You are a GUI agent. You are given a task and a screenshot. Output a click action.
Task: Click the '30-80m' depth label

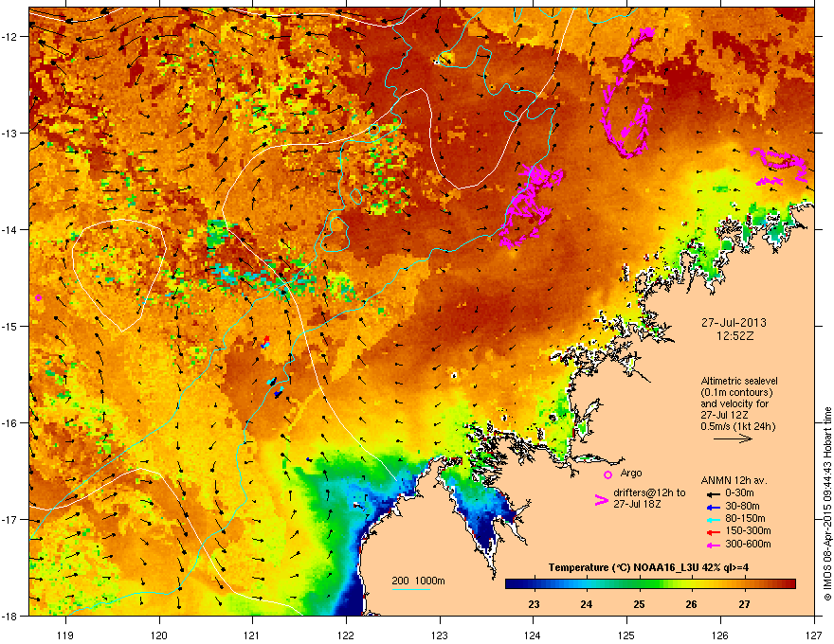pos(742,506)
